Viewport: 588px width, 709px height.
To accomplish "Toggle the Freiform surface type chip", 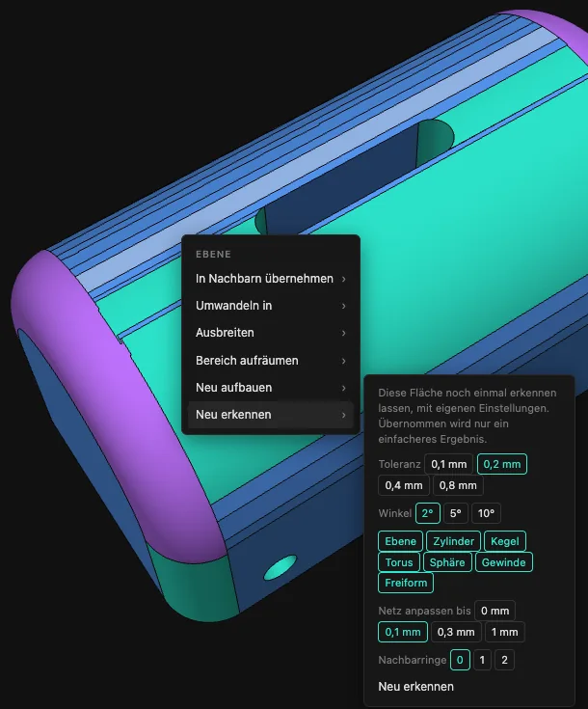I will pos(406,583).
